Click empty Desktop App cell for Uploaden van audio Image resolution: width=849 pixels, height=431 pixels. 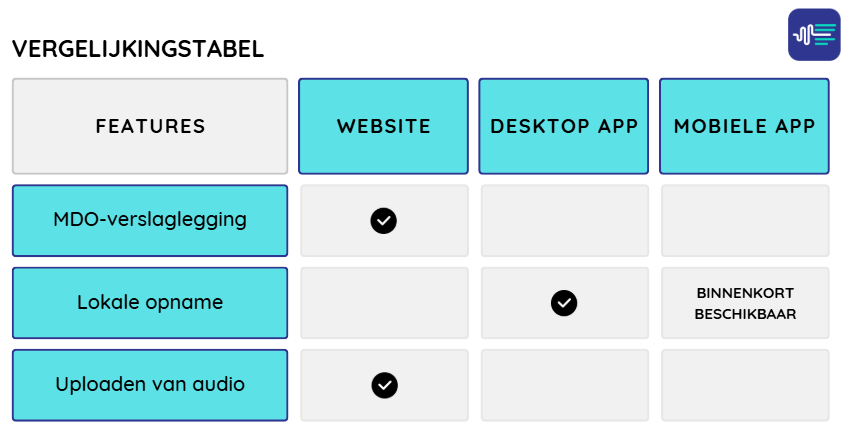564,384
